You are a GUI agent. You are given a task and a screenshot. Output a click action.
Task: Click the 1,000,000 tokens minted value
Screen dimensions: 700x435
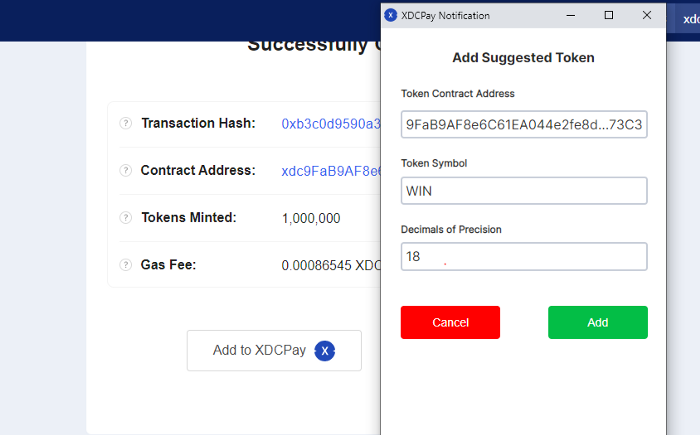(311, 218)
